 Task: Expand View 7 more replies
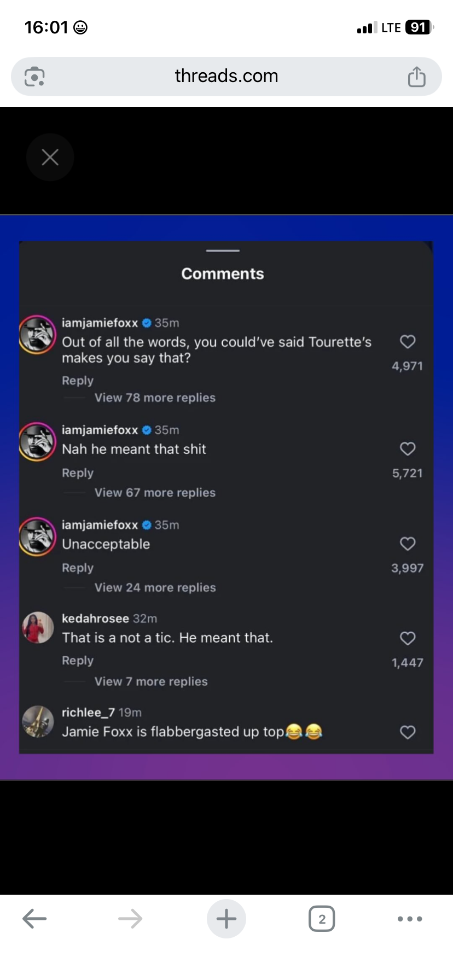151,681
